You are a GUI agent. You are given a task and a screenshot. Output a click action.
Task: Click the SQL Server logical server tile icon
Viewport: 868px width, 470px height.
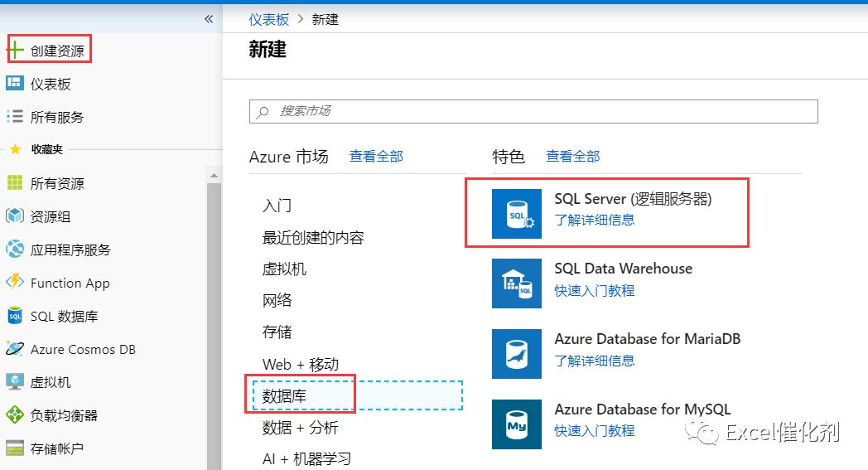[517, 214]
